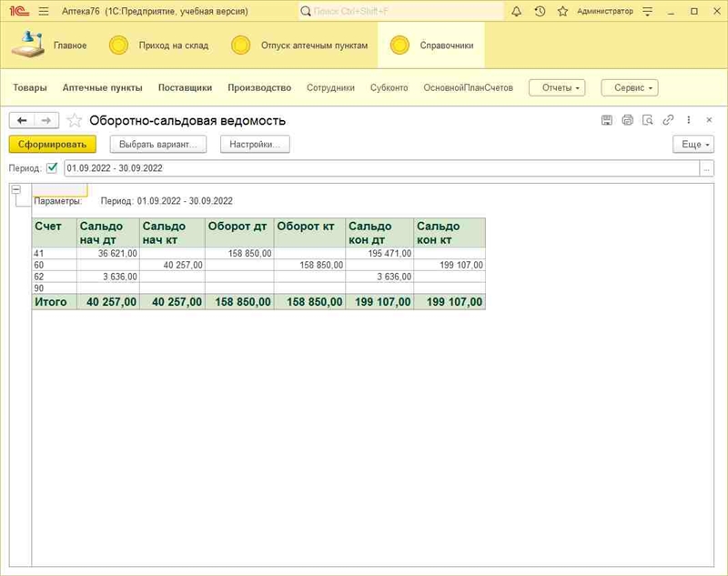
Task: Click the 36 621,00 cell
Action: [x=108, y=253]
